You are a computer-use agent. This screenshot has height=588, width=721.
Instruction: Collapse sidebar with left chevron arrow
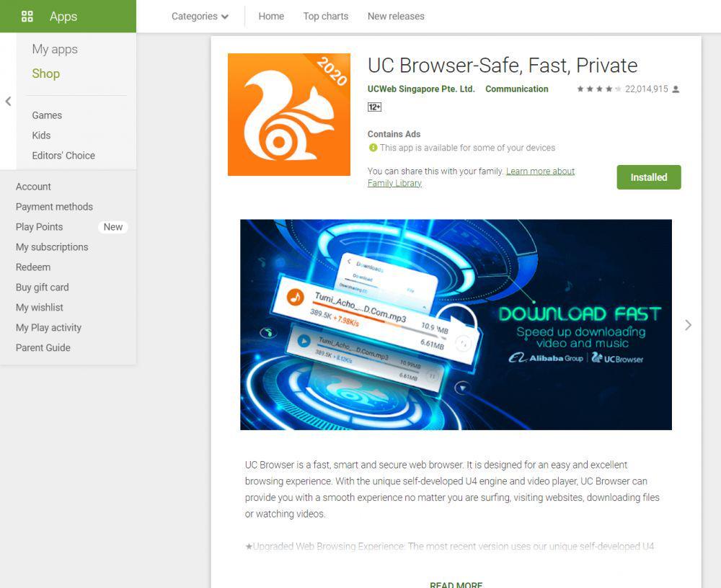click(8, 101)
